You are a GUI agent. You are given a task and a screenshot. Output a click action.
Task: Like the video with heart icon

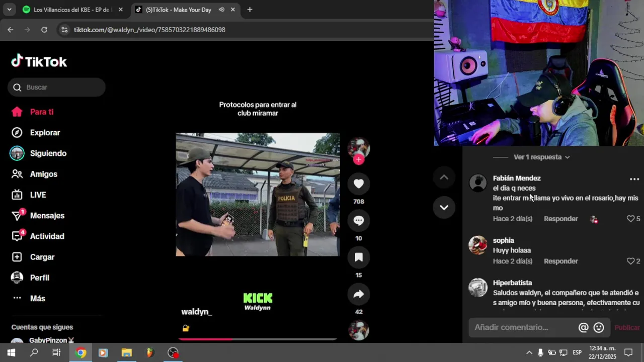[359, 184]
